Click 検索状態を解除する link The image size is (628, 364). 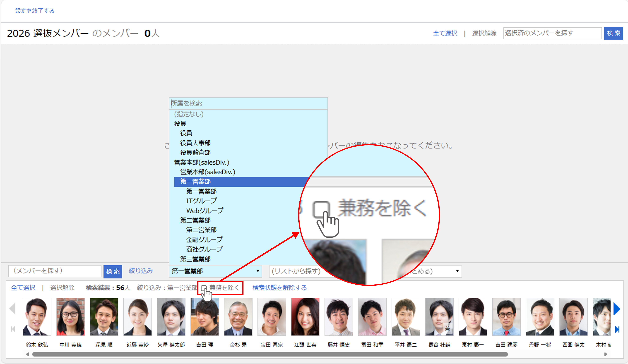point(279,288)
